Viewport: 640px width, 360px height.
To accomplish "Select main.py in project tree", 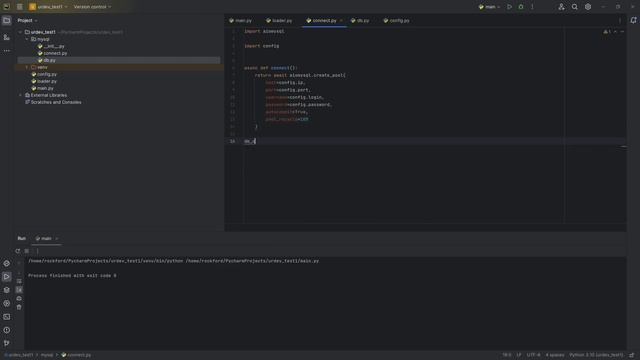I will click(45, 88).
